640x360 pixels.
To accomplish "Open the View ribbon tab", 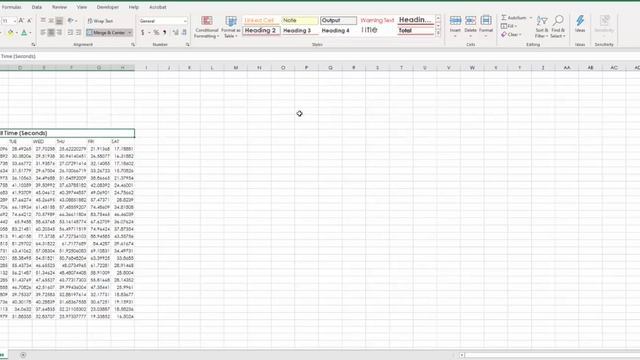I will (x=82, y=7).
